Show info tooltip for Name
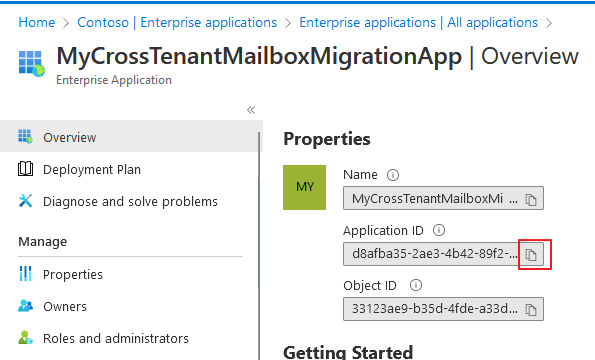This screenshot has height=360, width=595. [393, 175]
